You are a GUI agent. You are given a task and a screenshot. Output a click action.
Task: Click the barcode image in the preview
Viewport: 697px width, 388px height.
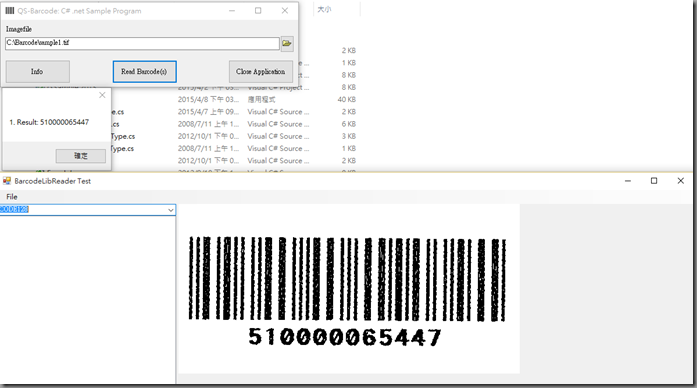pos(348,279)
